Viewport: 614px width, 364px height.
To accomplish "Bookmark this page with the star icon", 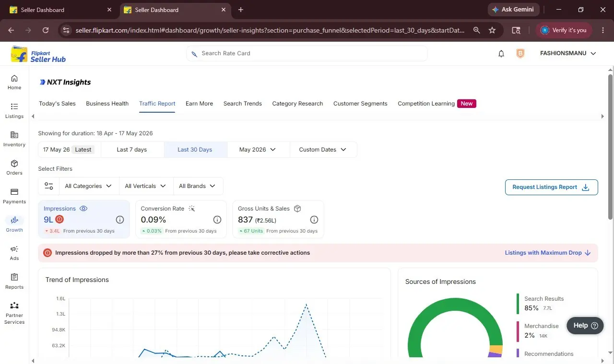I will click(492, 30).
